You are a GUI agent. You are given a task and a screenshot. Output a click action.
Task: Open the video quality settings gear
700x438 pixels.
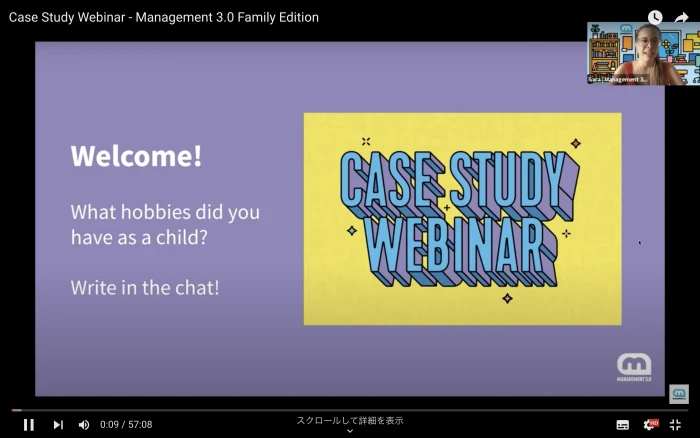[x=650, y=424]
